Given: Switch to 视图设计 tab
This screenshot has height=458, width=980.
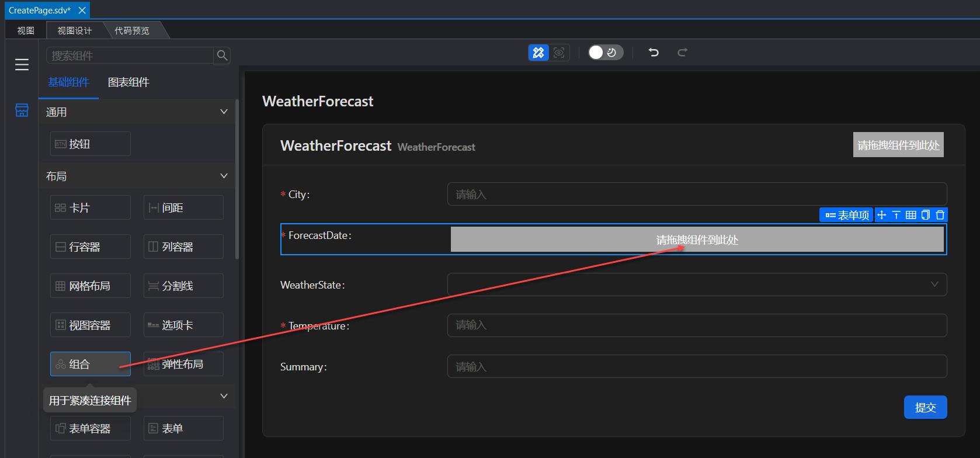Looking at the screenshot, I should 75,30.
